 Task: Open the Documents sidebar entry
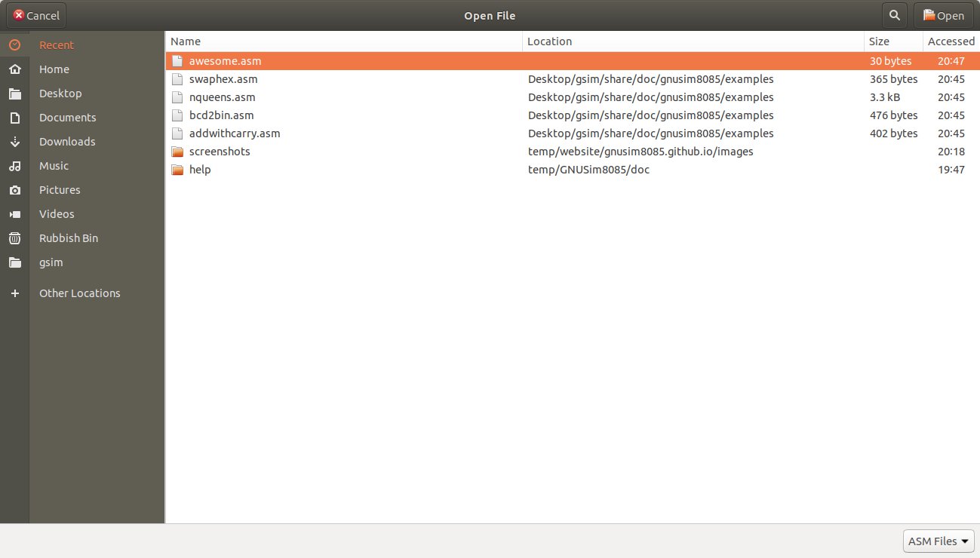click(67, 117)
